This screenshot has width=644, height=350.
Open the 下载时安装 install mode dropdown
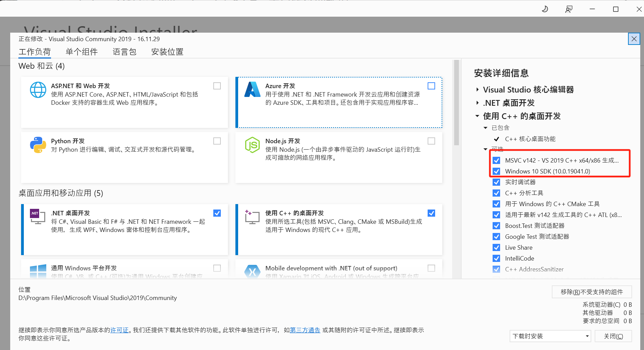[550, 336]
